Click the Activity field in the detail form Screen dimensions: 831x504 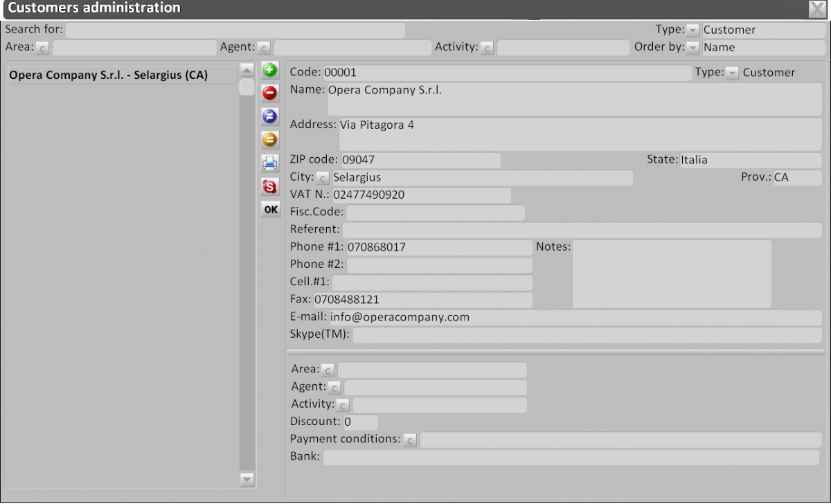click(x=440, y=405)
